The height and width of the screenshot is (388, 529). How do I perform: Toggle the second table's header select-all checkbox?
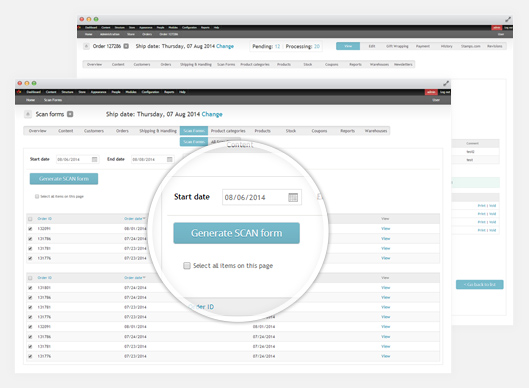(30, 278)
